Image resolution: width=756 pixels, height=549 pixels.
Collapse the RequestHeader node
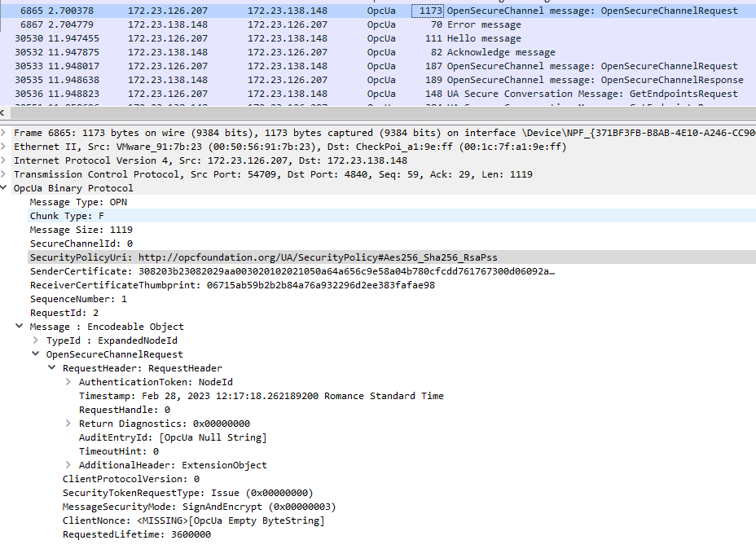pyautogui.click(x=52, y=368)
